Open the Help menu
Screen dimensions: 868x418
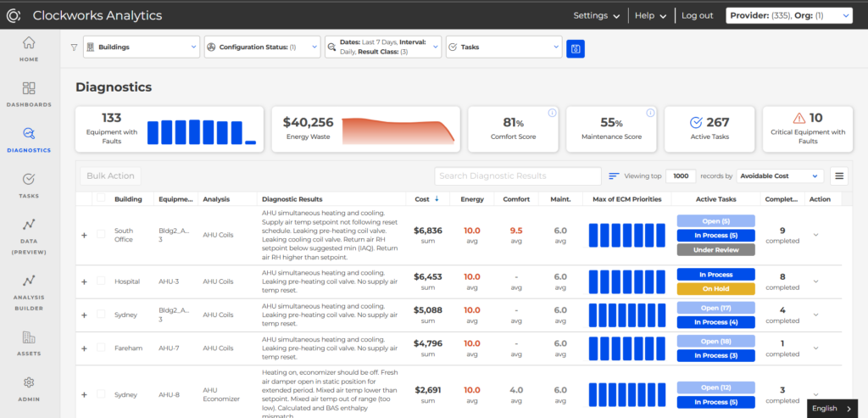[650, 15]
